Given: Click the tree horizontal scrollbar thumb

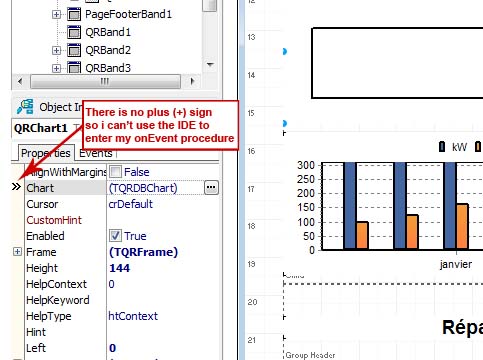Looking at the screenshot, I should click(x=105, y=81).
